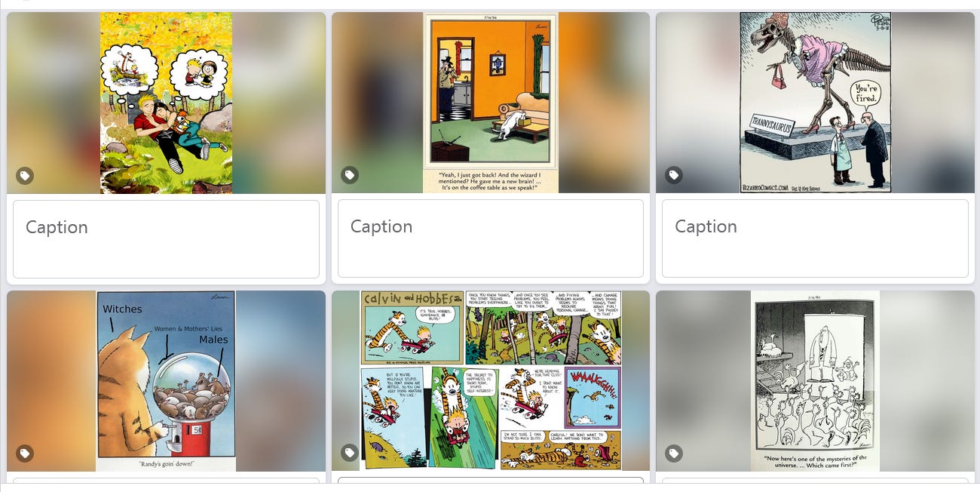Click tag icon on the cat gumball machine comic
The image size is (980, 492).
point(25,454)
